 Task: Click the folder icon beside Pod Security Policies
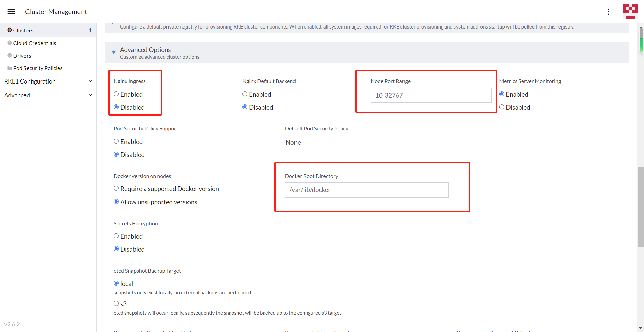pos(10,68)
